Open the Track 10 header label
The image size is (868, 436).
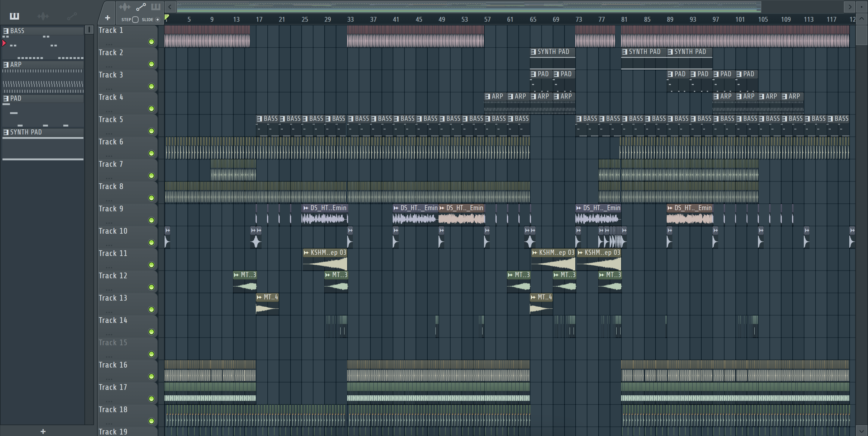click(x=113, y=231)
